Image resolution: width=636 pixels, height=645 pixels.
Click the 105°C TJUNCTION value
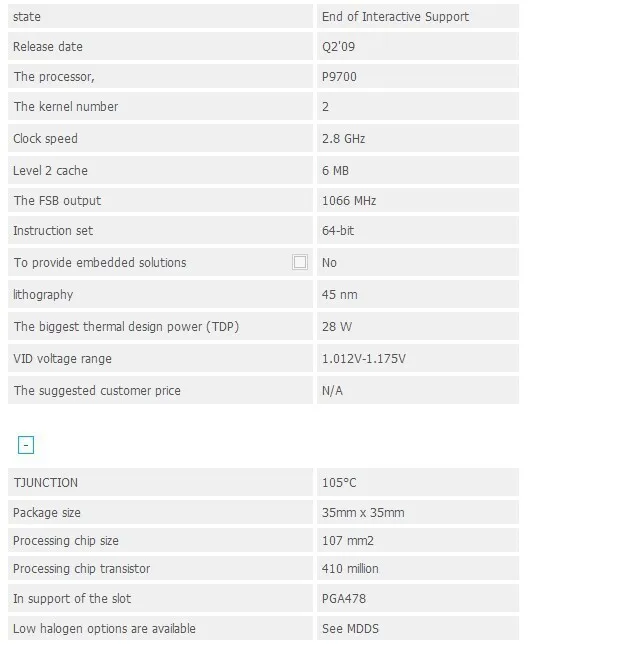(339, 482)
